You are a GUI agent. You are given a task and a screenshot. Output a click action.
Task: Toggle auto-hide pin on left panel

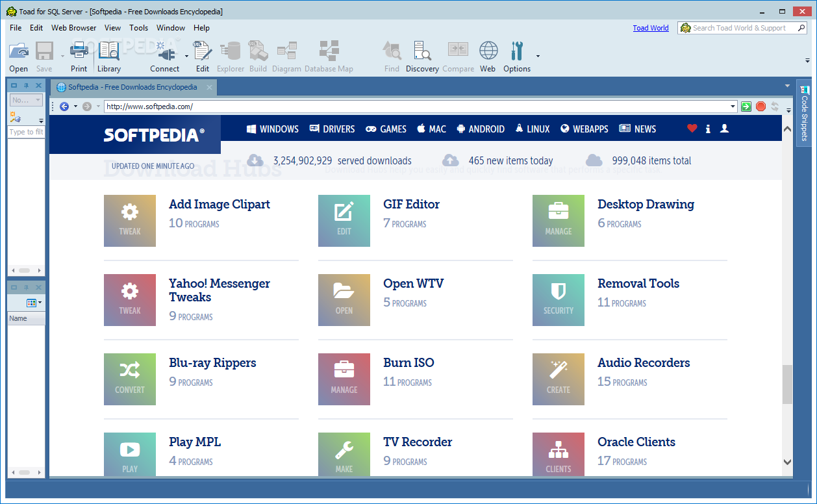click(x=25, y=84)
